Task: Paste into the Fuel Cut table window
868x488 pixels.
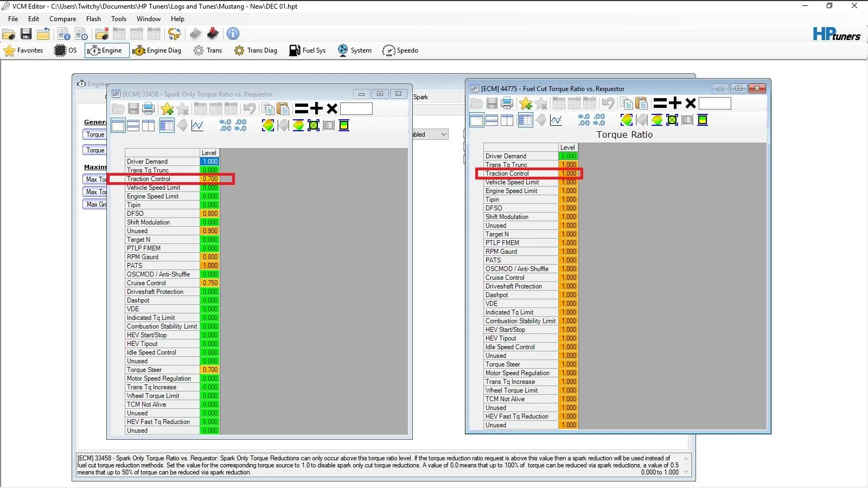Action: [x=641, y=103]
